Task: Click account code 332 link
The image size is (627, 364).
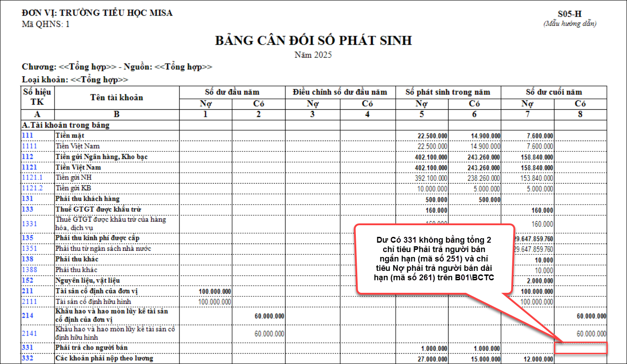Action: tap(27, 358)
